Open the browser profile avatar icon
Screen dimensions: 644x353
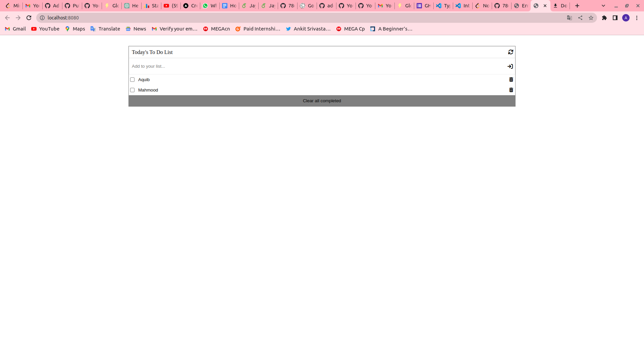(x=626, y=18)
